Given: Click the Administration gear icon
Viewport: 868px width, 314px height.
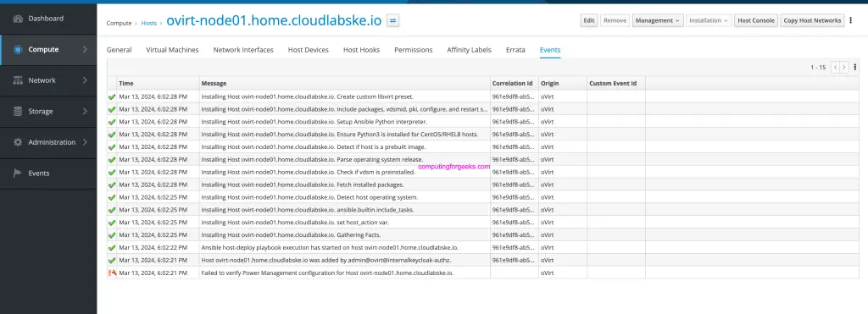Looking at the screenshot, I should [17, 143].
